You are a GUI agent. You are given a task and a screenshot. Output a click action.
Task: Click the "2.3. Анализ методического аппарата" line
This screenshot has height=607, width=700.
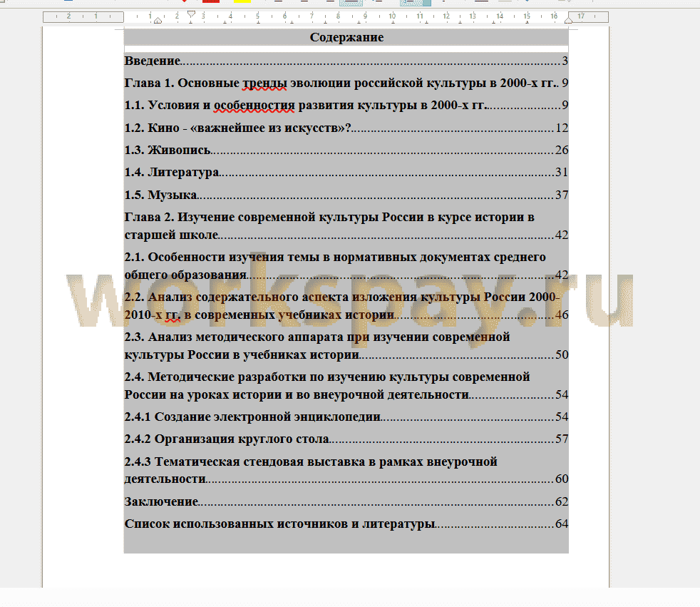point(317,337)
